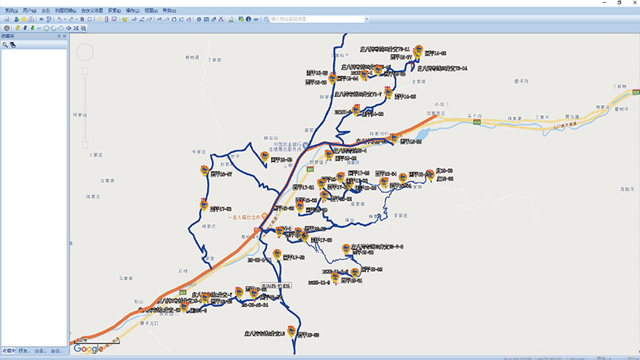Select the green pushpin marker tool
640x360 pixels.
[x=32, y=28]
